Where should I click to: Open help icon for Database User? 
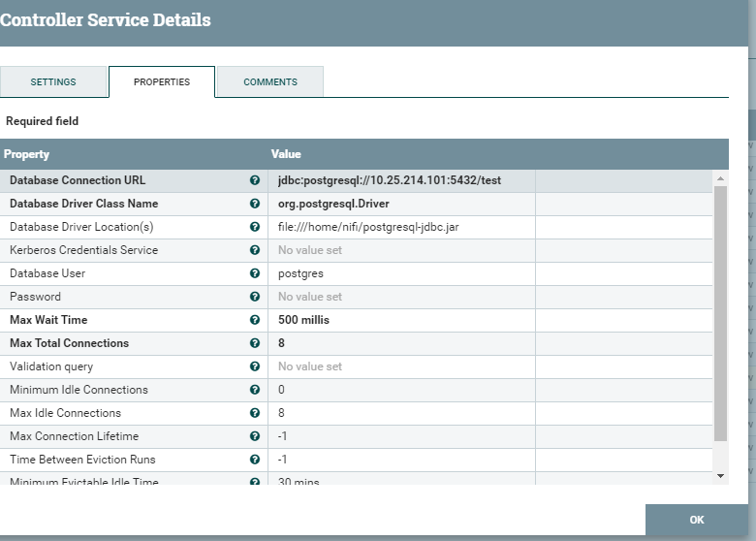click(255, 272)
